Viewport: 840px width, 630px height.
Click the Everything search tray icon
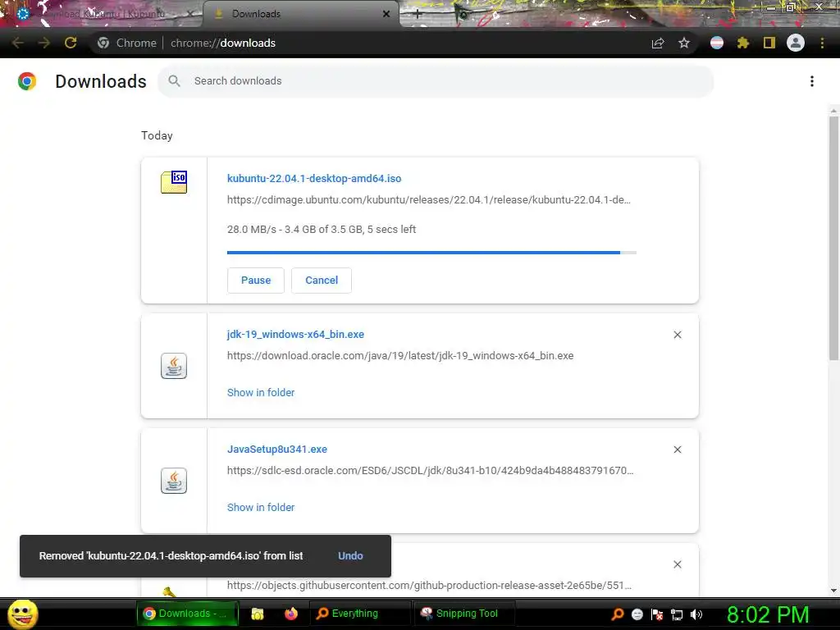click(x=618, y=614)
